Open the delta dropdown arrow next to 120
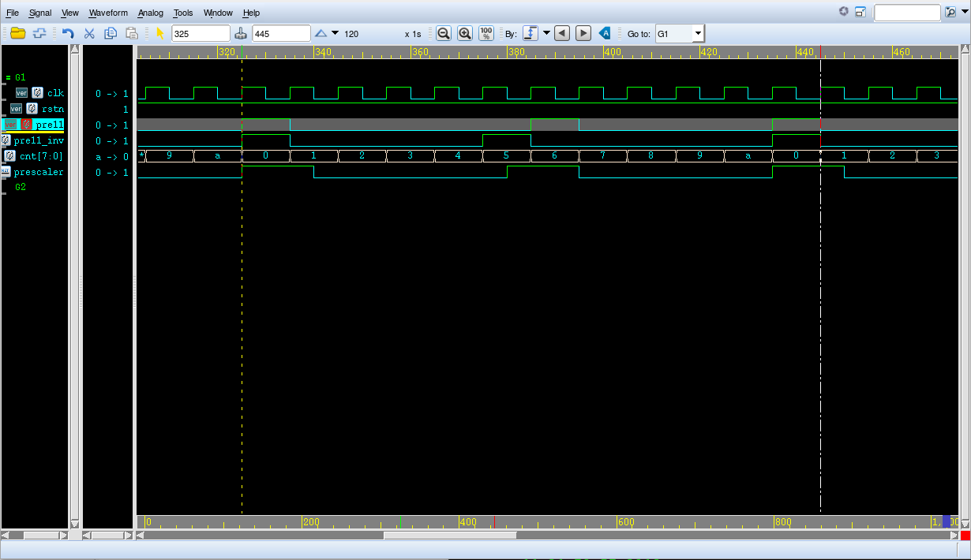 click(336, 33)
